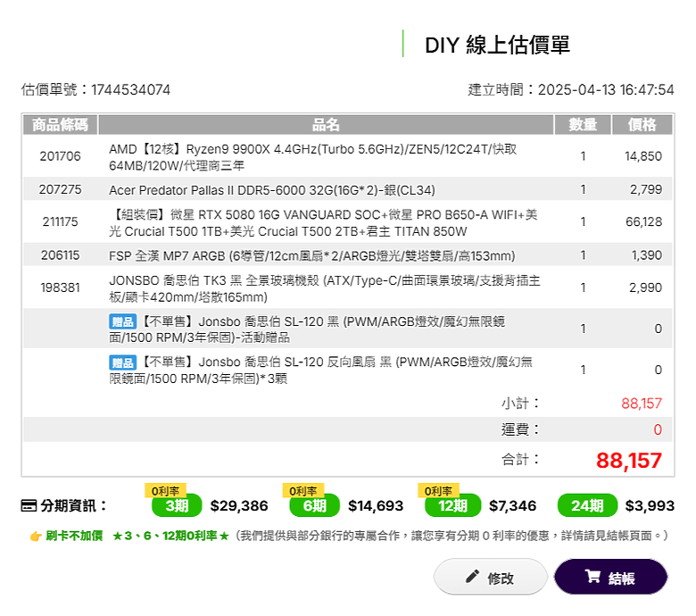Click the pointing hand icon before 刷卡不加價
Image resolution: width=696 pixels, height=616 pixels.
[36, 536]
